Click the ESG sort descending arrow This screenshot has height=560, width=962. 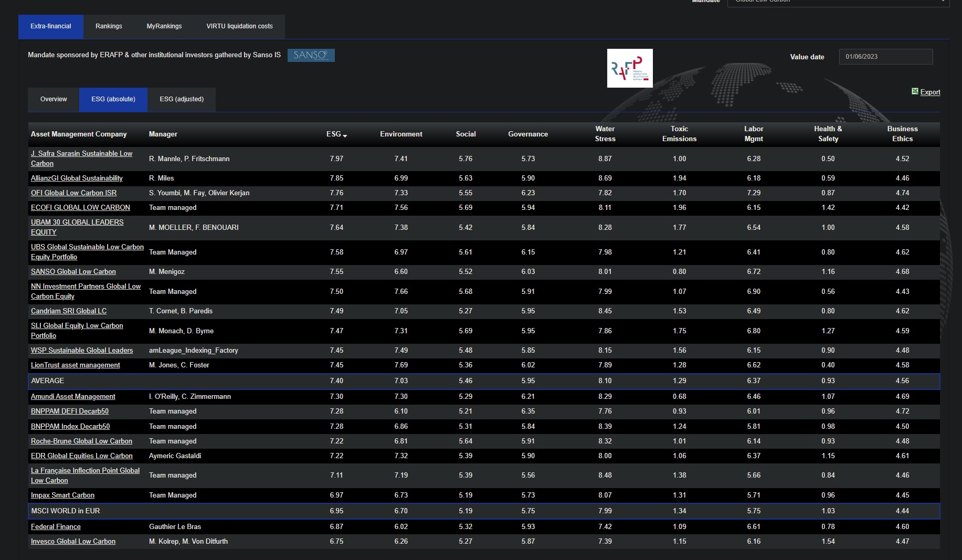pos(345,136)
